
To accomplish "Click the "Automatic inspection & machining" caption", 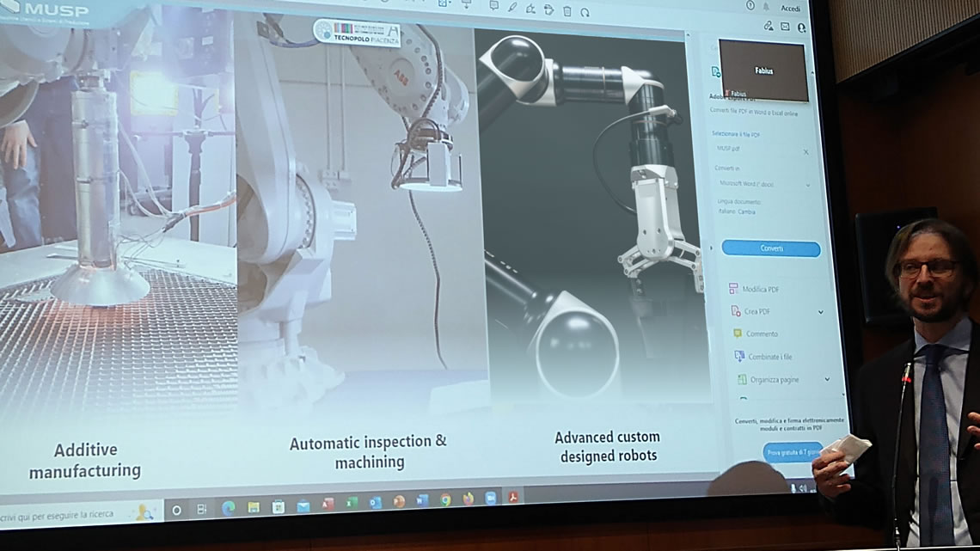I will click(368, 451).
